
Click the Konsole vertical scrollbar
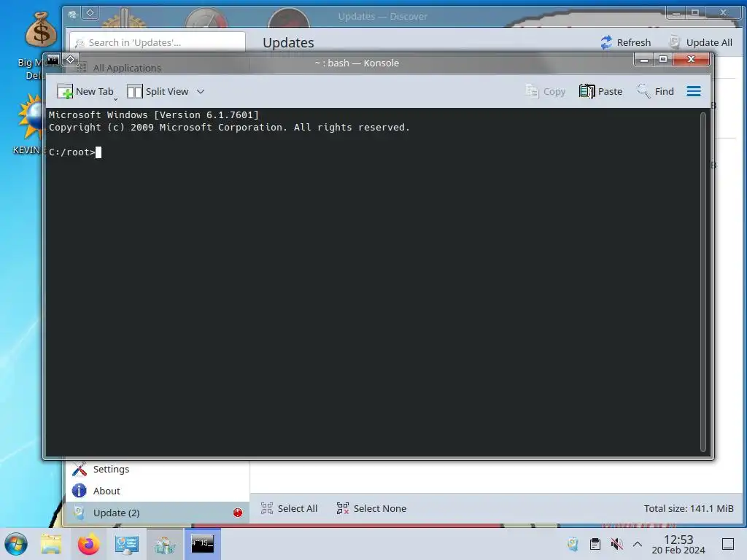coord(703,282)
